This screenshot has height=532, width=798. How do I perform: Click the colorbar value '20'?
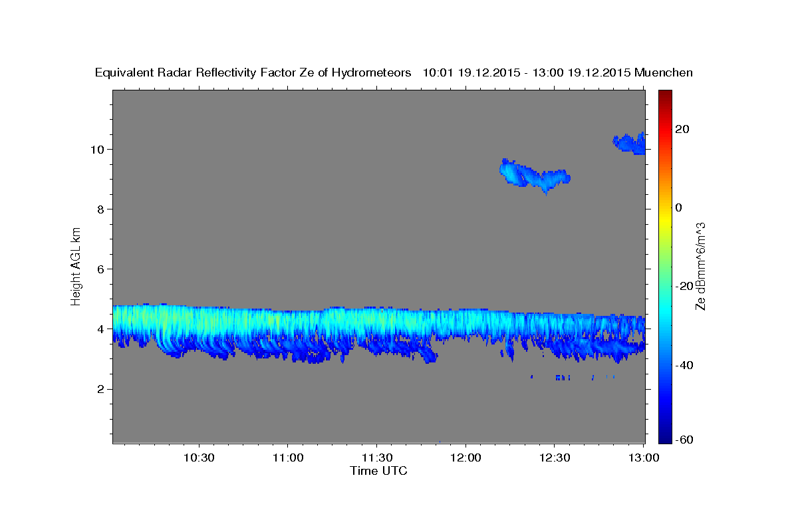click(x=682, y=129)
